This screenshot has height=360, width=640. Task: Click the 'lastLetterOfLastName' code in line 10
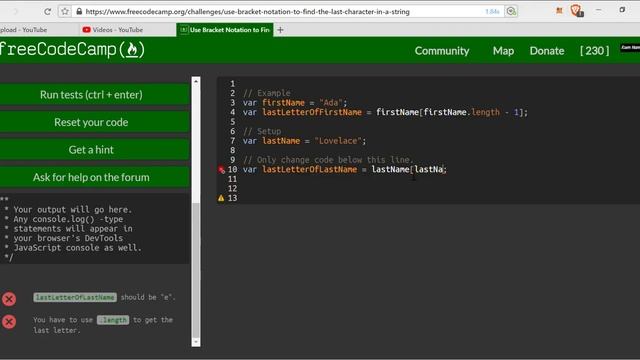click(309, 169)
